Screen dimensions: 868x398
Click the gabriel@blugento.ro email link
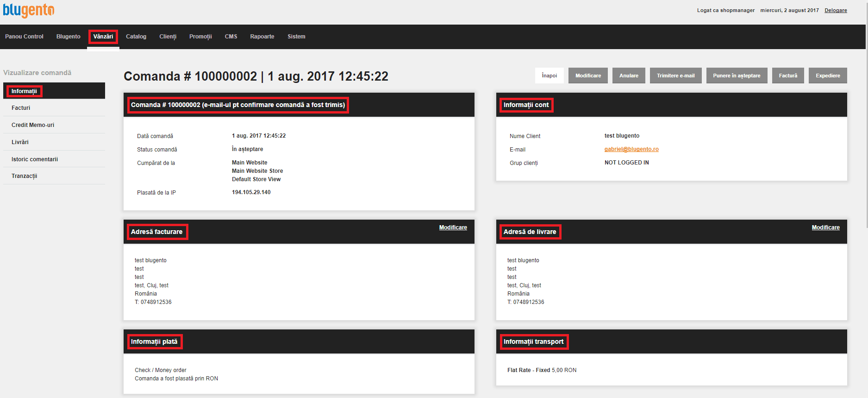pos(631,149)
